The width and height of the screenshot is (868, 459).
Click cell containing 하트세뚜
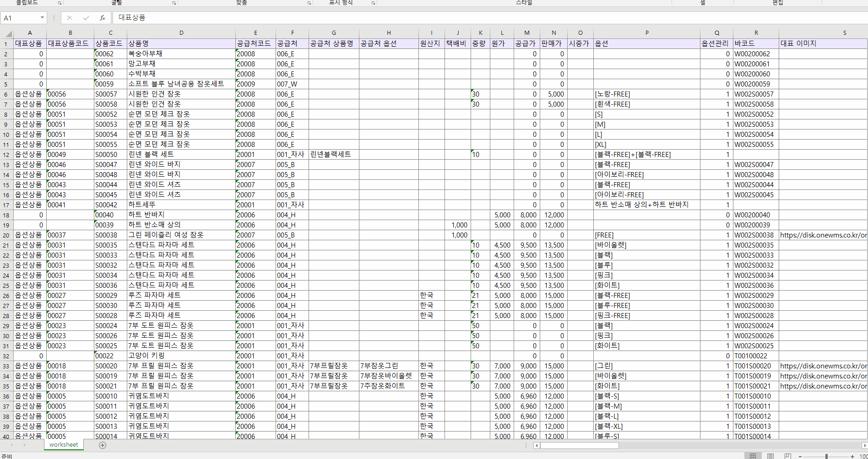[181, 205]
